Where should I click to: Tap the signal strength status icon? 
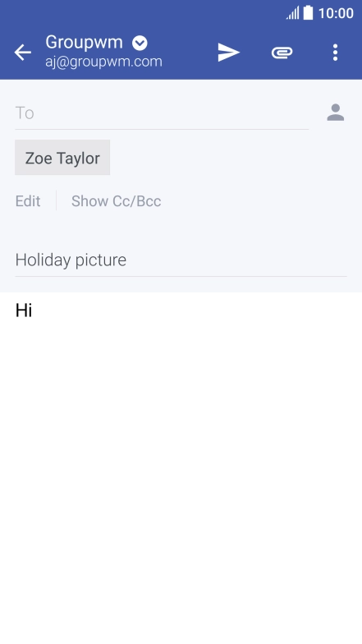pos(292,13)
